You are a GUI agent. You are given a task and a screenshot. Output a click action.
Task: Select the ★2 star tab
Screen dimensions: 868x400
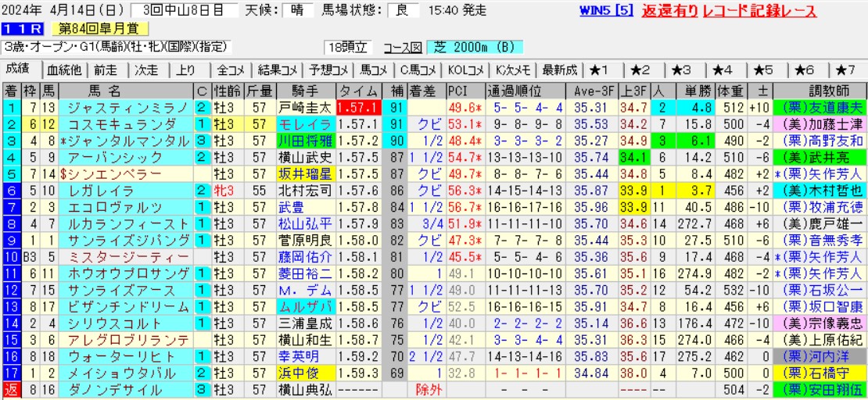pos(644,70)
